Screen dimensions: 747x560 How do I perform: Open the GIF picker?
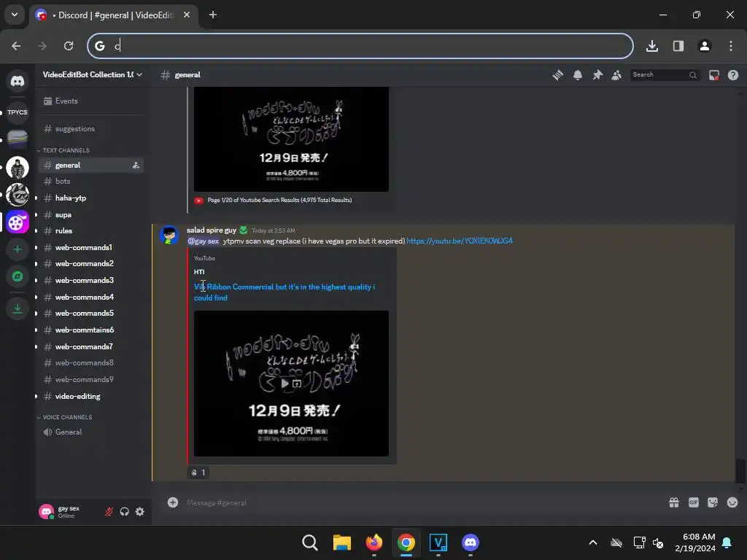coord(694,502)
